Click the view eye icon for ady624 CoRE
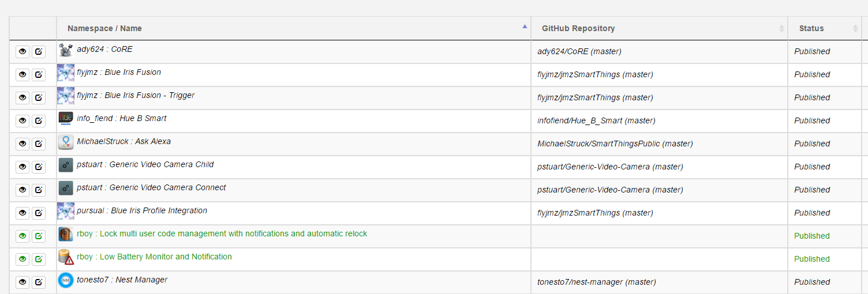 coord(23,51)
